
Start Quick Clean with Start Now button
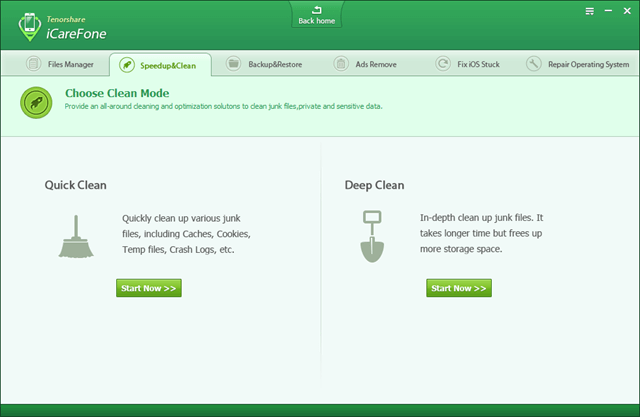tap(149, 288)
